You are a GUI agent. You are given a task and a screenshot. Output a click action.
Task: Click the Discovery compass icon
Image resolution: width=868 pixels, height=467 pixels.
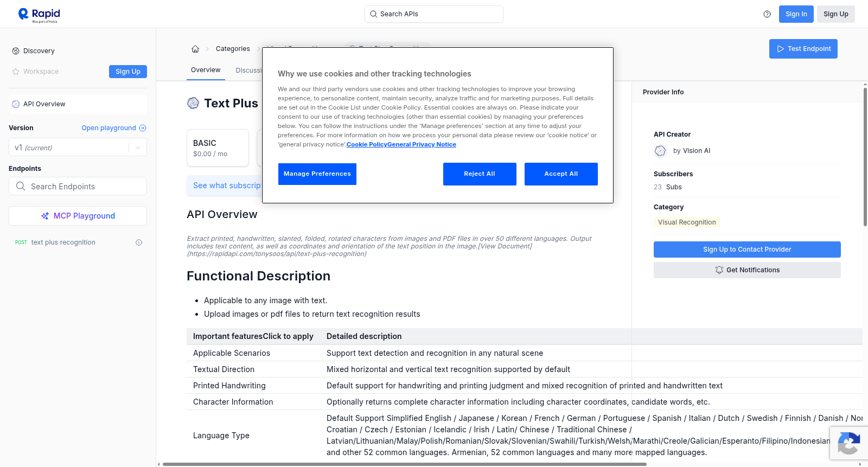[16, 51]
